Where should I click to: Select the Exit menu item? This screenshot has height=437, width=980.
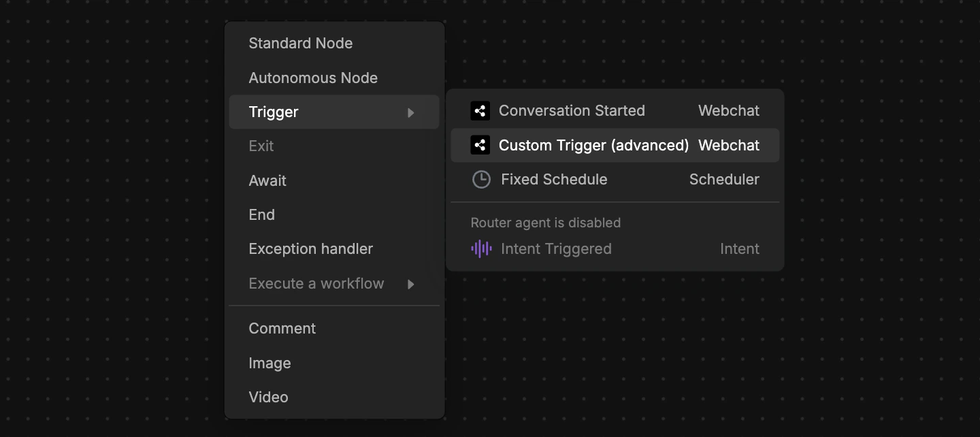(x=261, y=146)
